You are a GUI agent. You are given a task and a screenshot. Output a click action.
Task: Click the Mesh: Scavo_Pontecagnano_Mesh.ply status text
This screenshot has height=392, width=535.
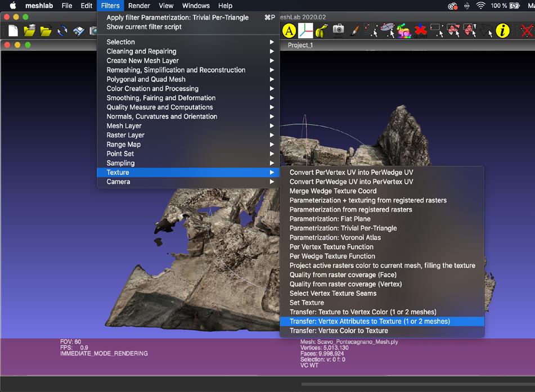pos(349,341)
